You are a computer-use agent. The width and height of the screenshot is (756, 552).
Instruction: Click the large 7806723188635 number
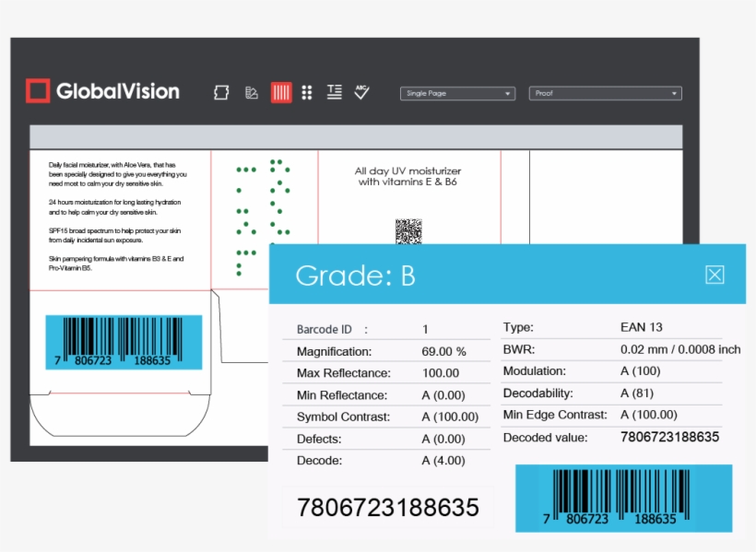tap(387, 508)
